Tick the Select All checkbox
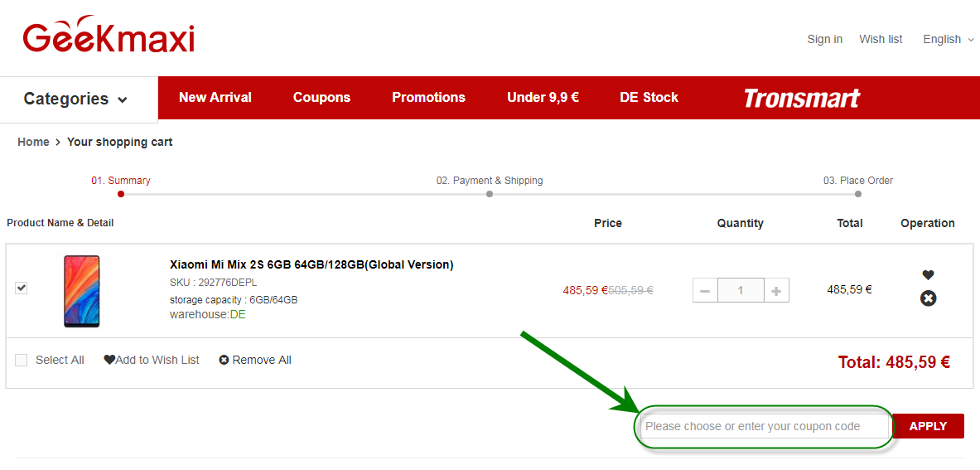Viewport: 980px width, 470px height. click(22, 360)
